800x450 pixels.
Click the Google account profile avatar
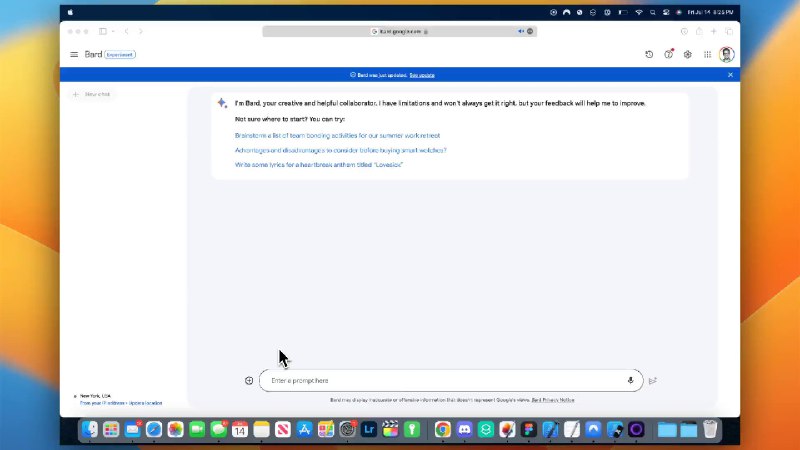pos(727,54)
